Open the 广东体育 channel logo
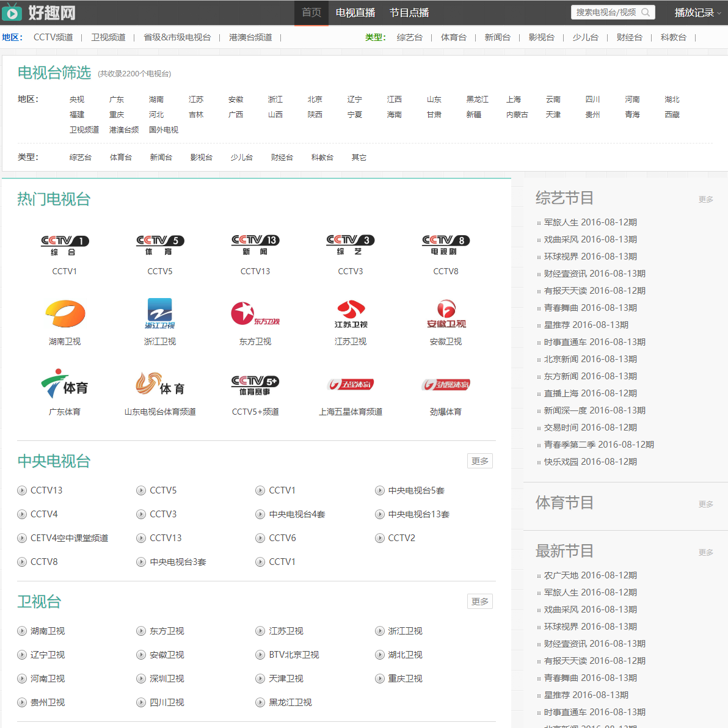728x728 pixels. pos(65,384)
